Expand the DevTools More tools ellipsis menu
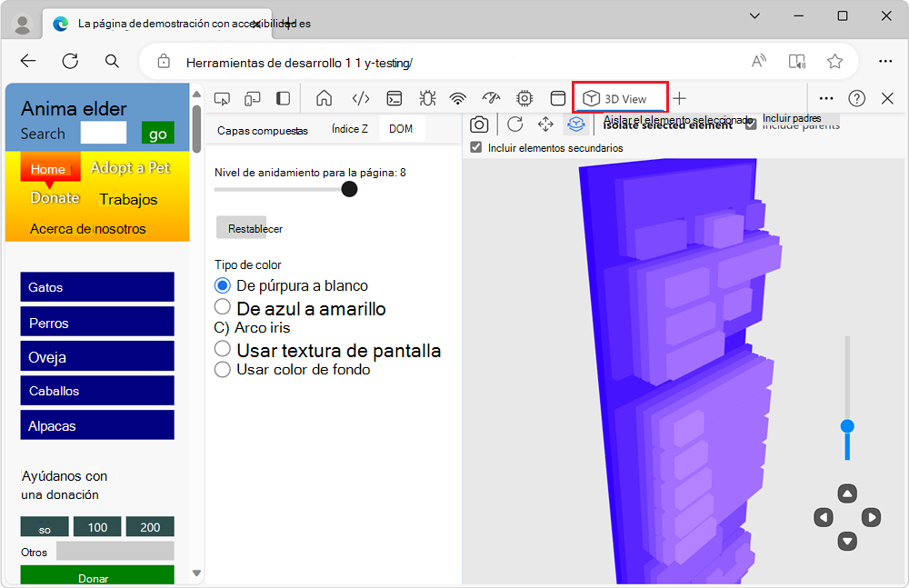Viewport: 909px width, 588px height. (825, 97)
